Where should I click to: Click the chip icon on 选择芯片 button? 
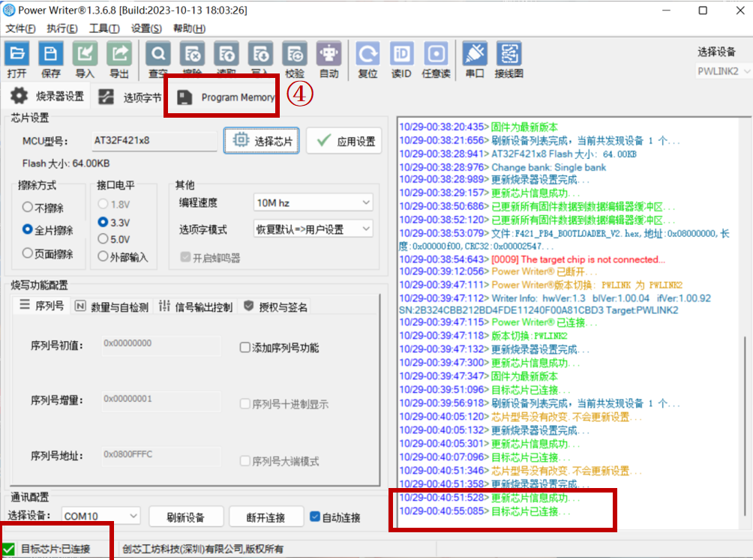(x=241, y=140)
